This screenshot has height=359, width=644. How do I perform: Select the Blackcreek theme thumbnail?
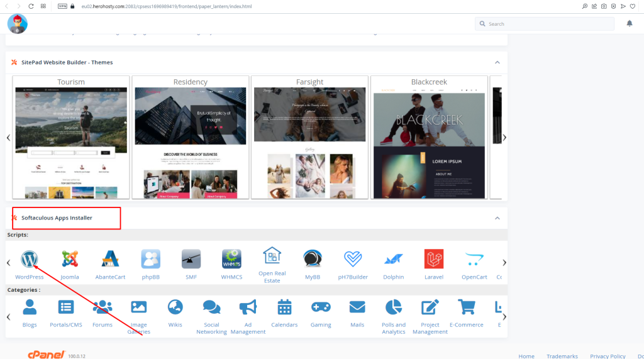[x=429, y=138]
